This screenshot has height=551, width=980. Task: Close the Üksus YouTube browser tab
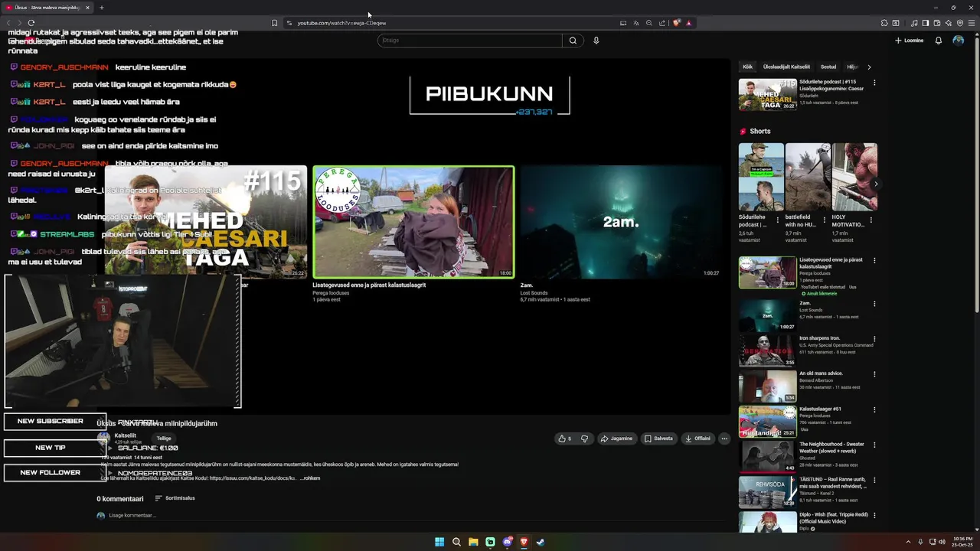pyautogui.click(x=87, y=8)
